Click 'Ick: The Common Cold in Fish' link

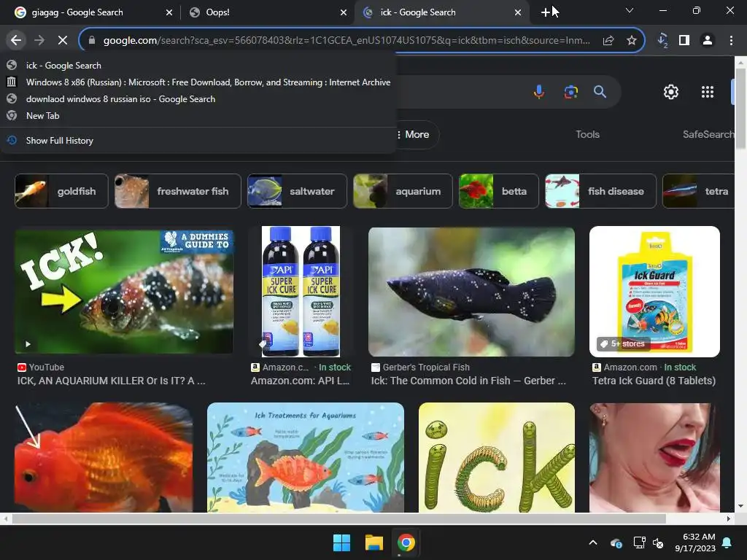tap(468, 381)
